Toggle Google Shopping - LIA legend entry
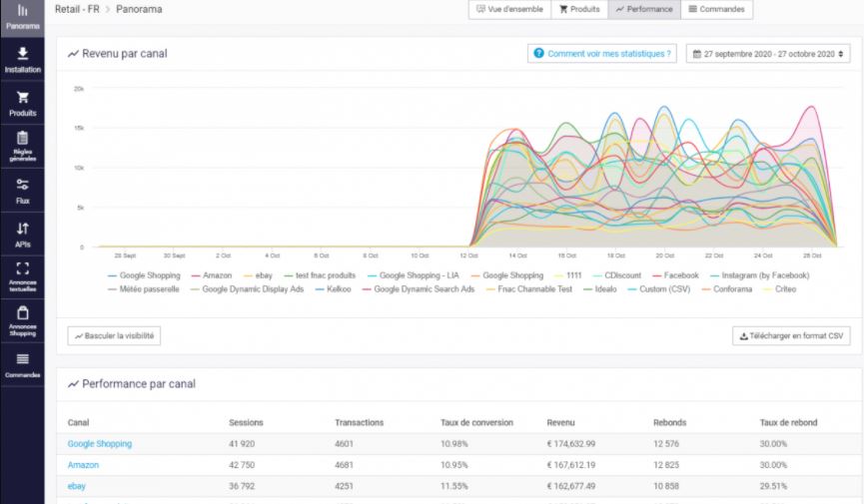This screenshot has width=864, height=504. [414, 275]
